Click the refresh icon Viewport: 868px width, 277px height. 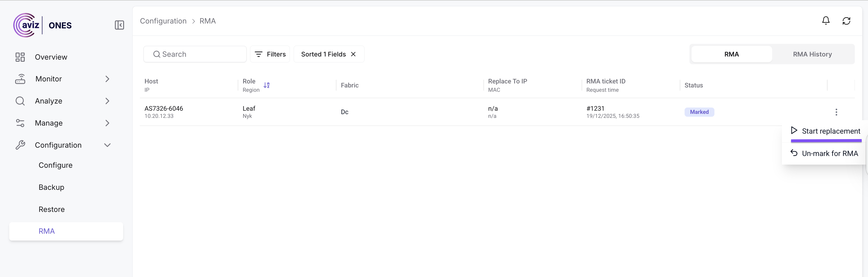coord(846,21)
